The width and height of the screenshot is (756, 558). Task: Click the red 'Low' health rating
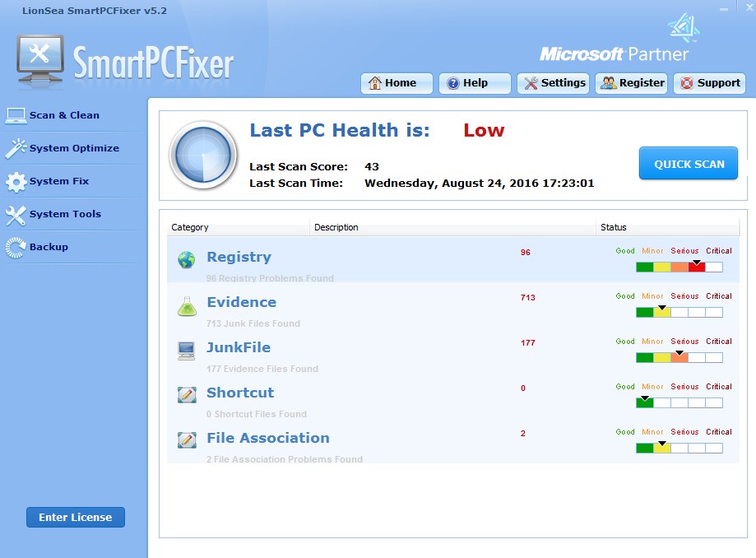[484, 130]
